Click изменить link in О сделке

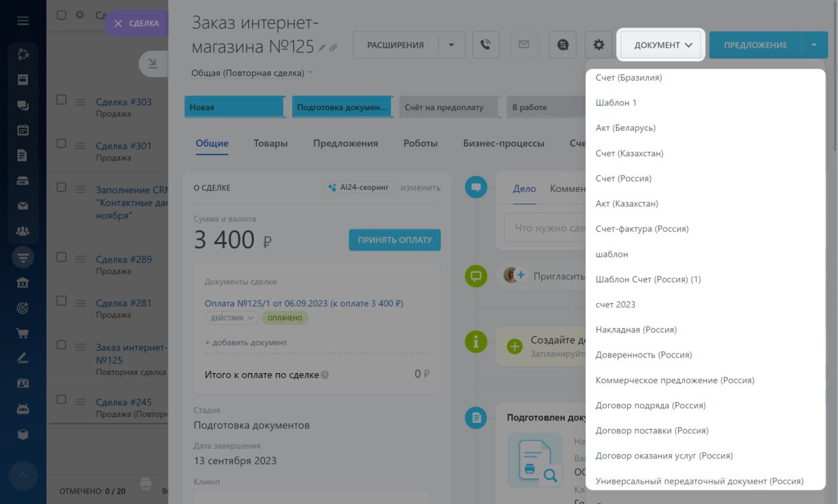(x=420, y=187)
